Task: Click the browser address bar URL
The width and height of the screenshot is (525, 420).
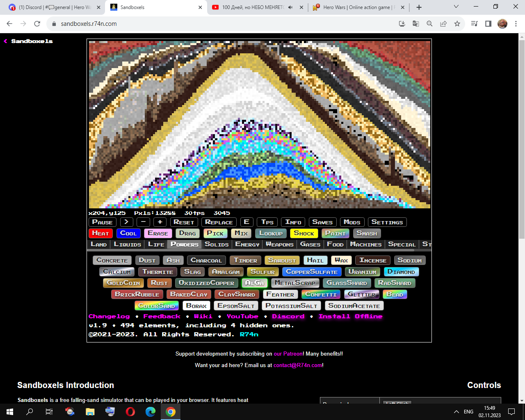Action: 89,24
